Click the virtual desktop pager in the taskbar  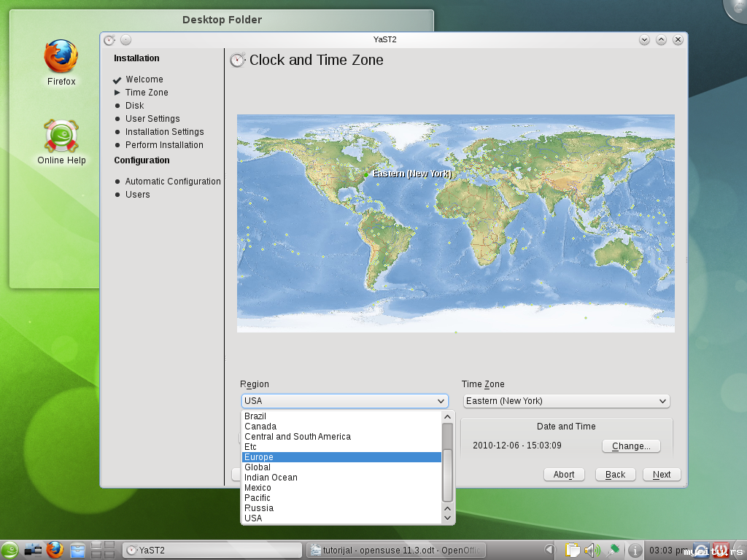pos(103,550)
